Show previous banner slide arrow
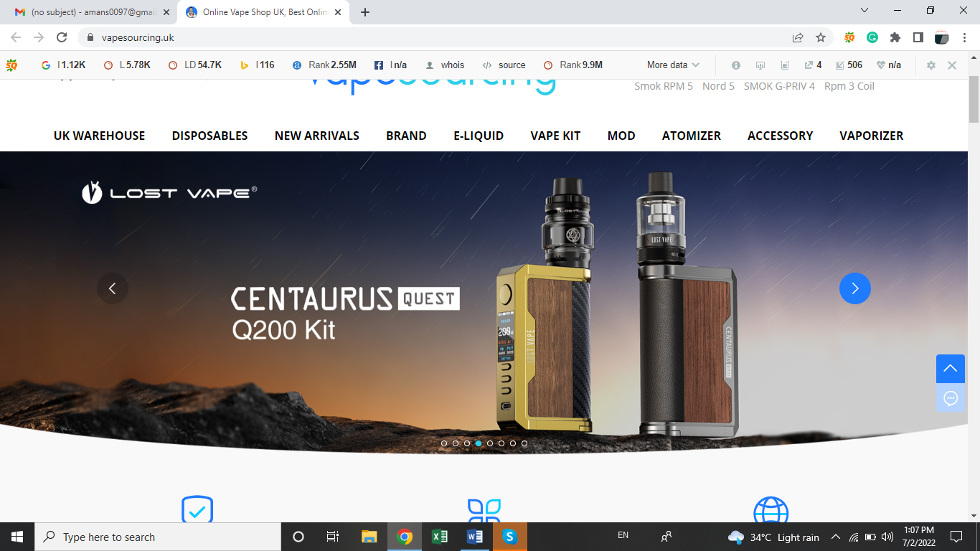980x551 pixels. click(113, 288)
